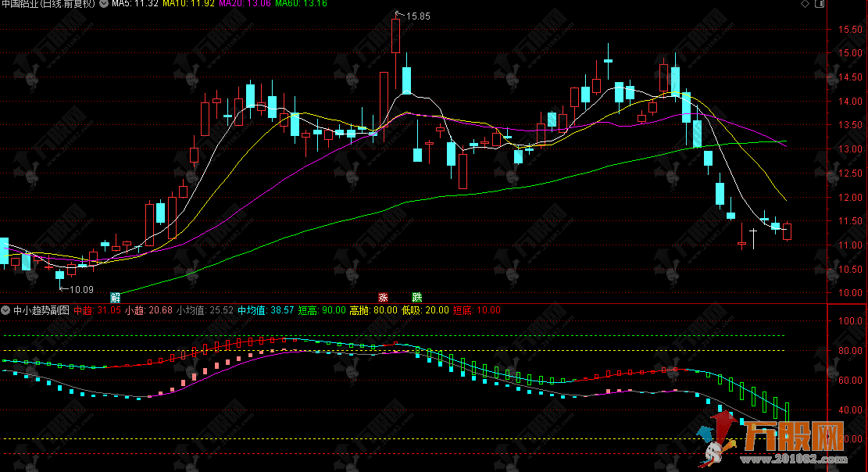This screenshot has height=472, width=868.
Task: Click the white doji candlestick near 11.00
Action: [753, 237]
